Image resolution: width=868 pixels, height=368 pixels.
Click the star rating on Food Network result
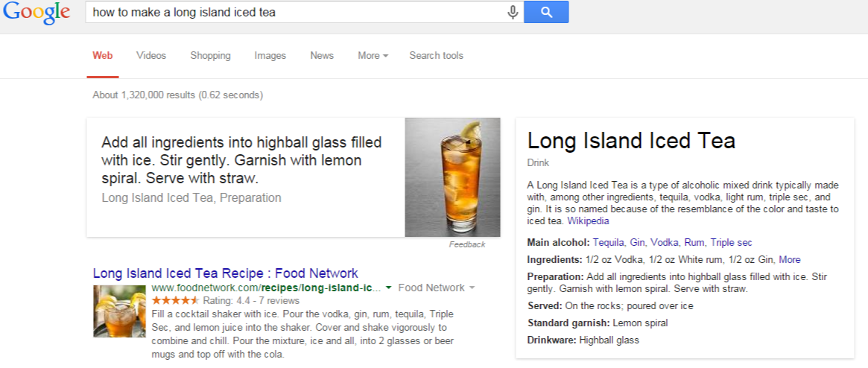click(175, 301)
